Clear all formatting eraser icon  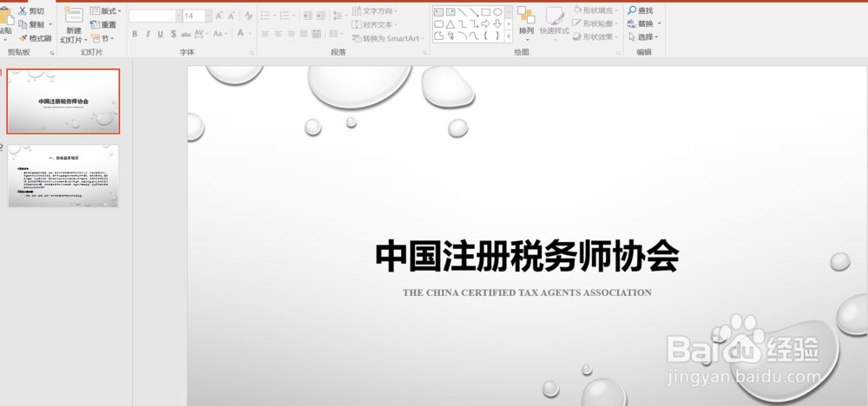click(248, 16)
